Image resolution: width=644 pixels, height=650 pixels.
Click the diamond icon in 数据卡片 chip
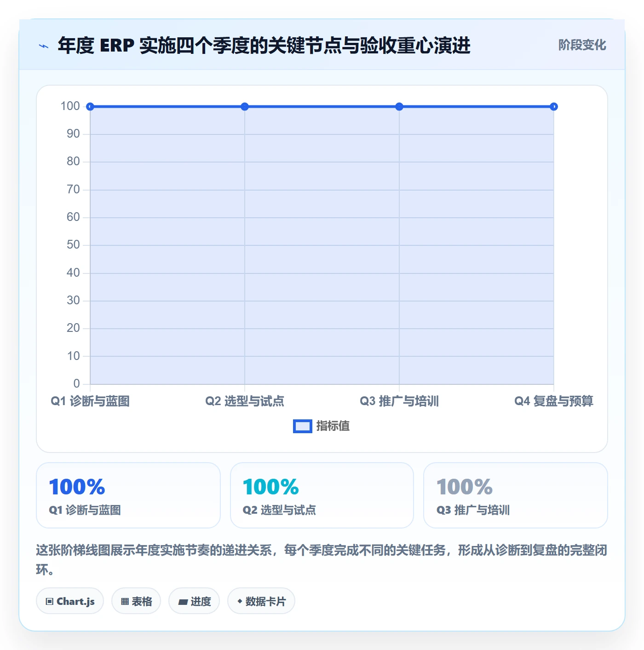[240, 601]
